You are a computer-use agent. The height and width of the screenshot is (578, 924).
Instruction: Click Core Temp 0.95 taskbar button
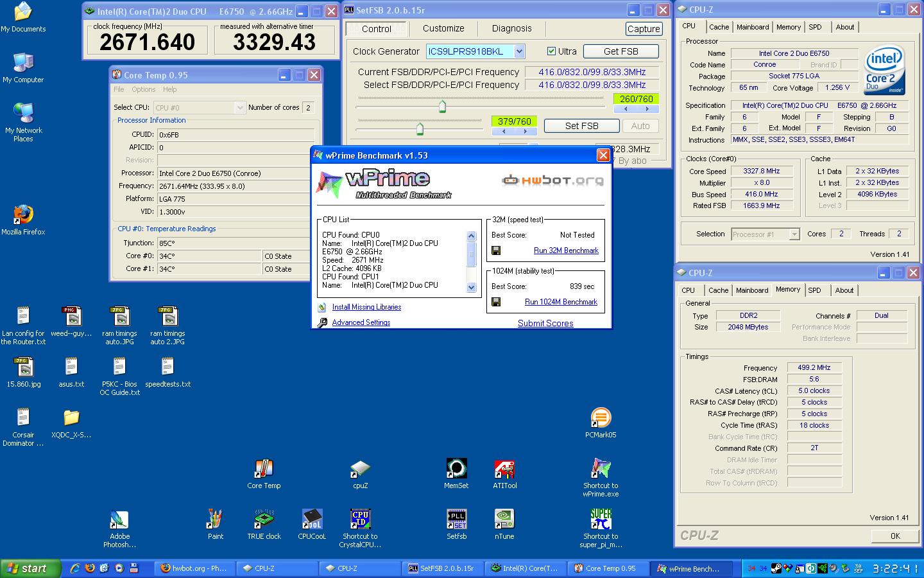pos(607,568)
